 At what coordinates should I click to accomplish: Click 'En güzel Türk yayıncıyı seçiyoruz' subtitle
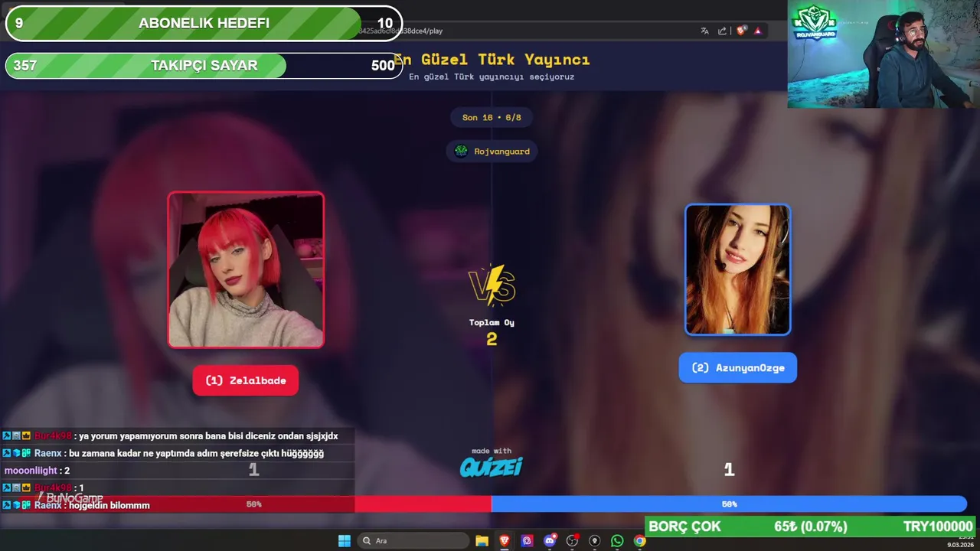492,77
